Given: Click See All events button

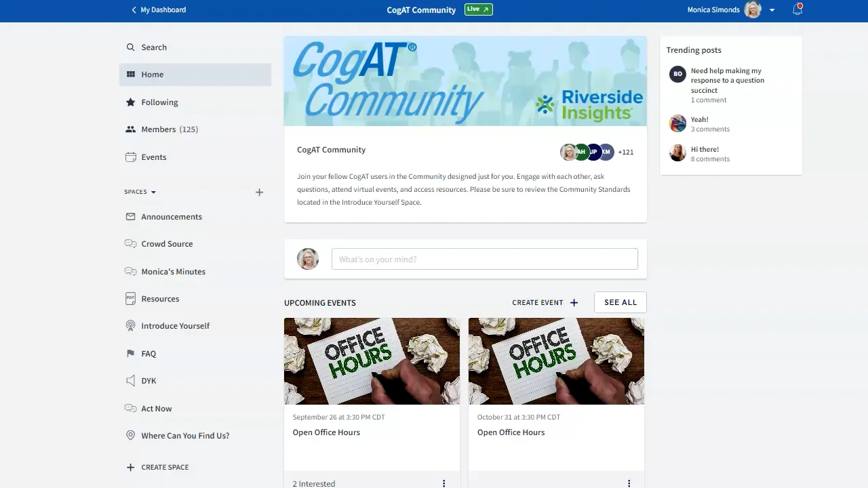Looking at the screenshot, I should point(620,302).
